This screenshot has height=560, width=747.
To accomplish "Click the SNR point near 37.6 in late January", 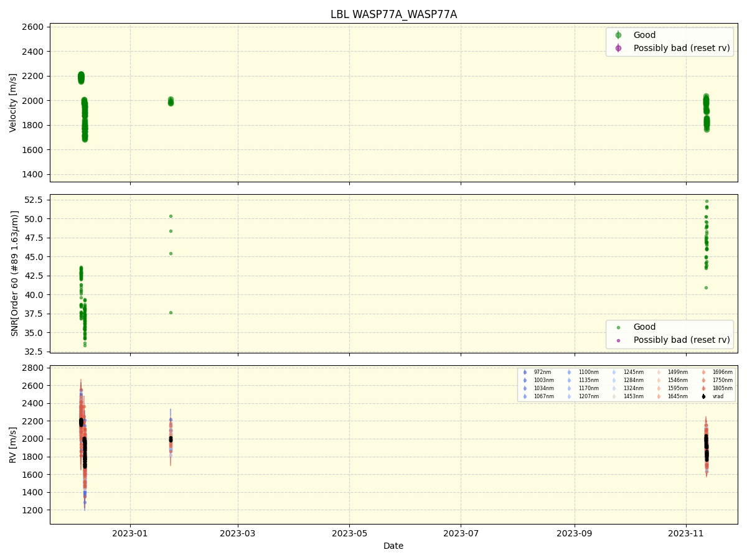I will [171, 312].
